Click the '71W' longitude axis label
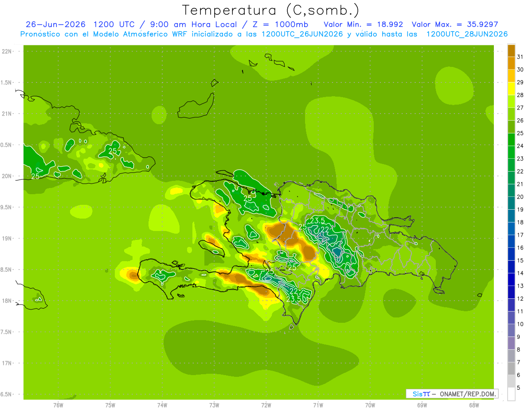This screenshot has width=532, height=411. coord(318,405)
